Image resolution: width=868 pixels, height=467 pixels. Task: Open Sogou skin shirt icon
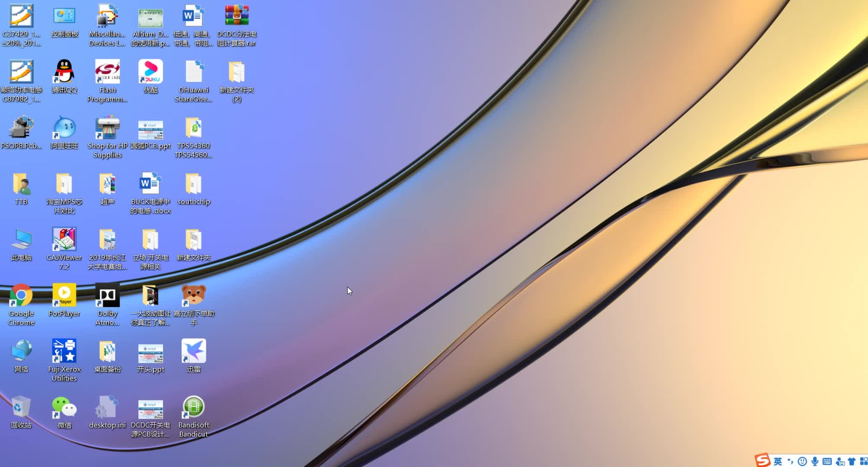click(852, 461)
